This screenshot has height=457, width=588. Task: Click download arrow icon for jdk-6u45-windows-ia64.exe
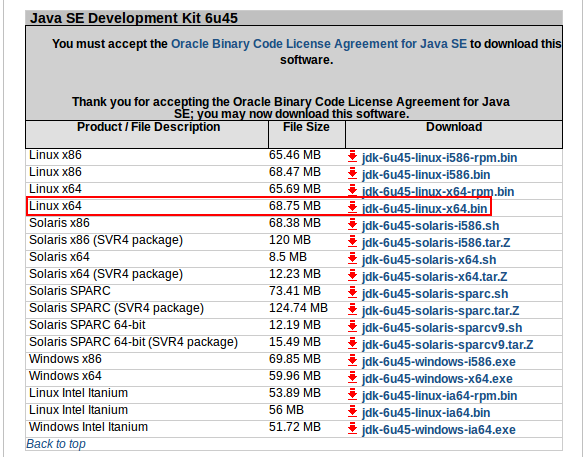click(x=352, y=429)
